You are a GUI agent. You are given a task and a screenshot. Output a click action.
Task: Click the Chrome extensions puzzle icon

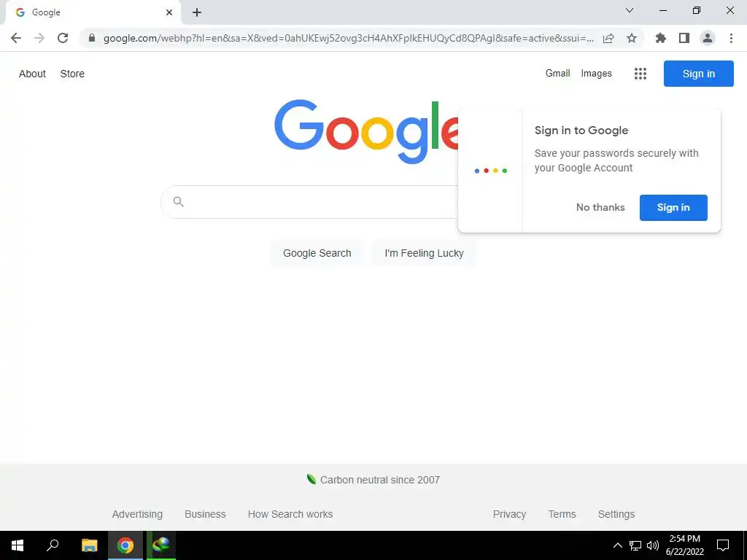pyautogui.click(x=660, y=38)
